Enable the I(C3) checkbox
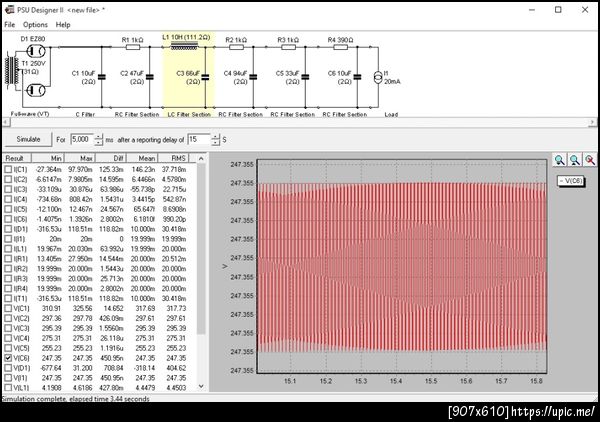The image size is (600, 422). click(x=8, y=189)
